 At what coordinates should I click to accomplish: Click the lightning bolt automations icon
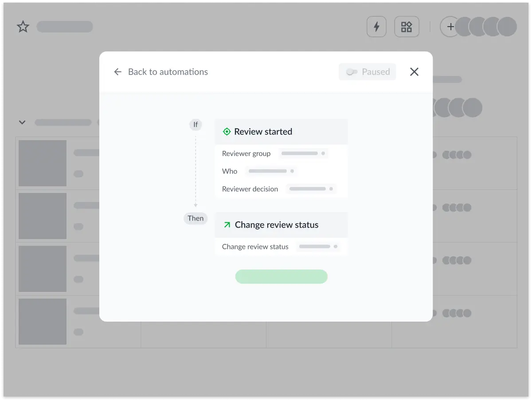pyautogui.click(x=376, y=27)
